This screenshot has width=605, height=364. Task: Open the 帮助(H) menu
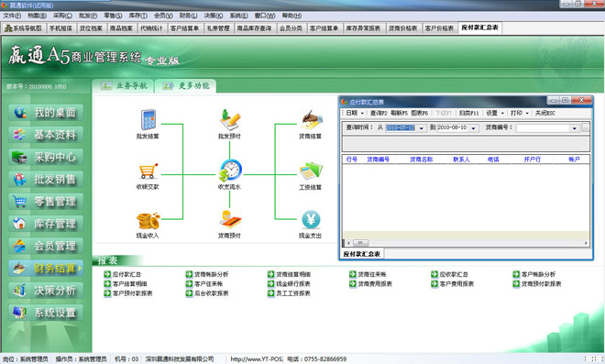291,16
